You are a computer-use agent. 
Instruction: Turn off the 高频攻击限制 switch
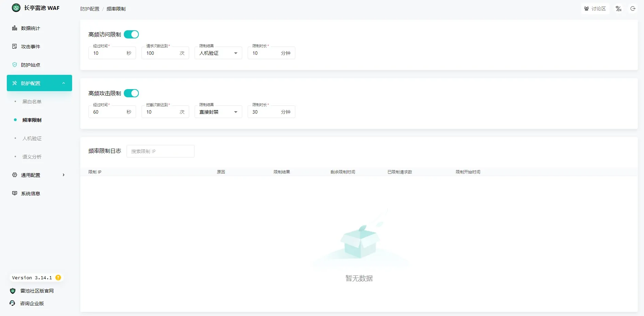pos(131,93)
